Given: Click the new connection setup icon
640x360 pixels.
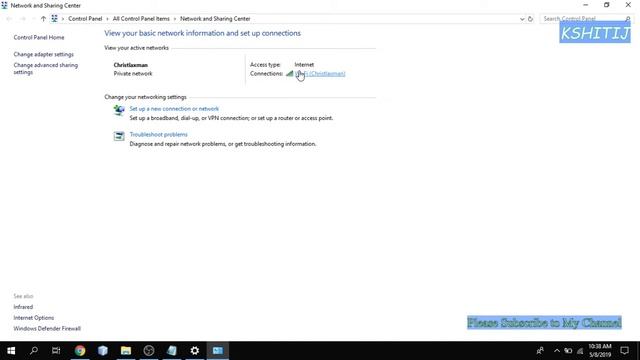Looking at the screenshot, I should click(x=119, y=110).
